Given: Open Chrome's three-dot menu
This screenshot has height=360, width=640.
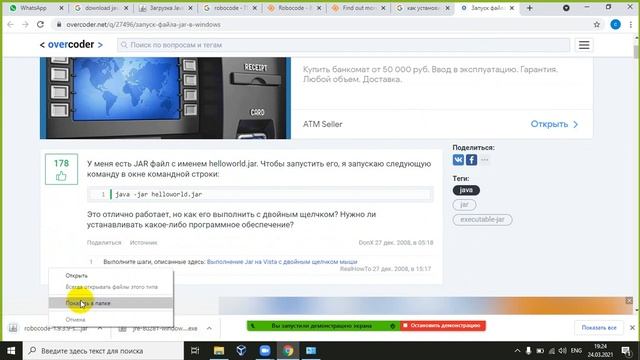Looking at the screenshot, I should point(631,24).
